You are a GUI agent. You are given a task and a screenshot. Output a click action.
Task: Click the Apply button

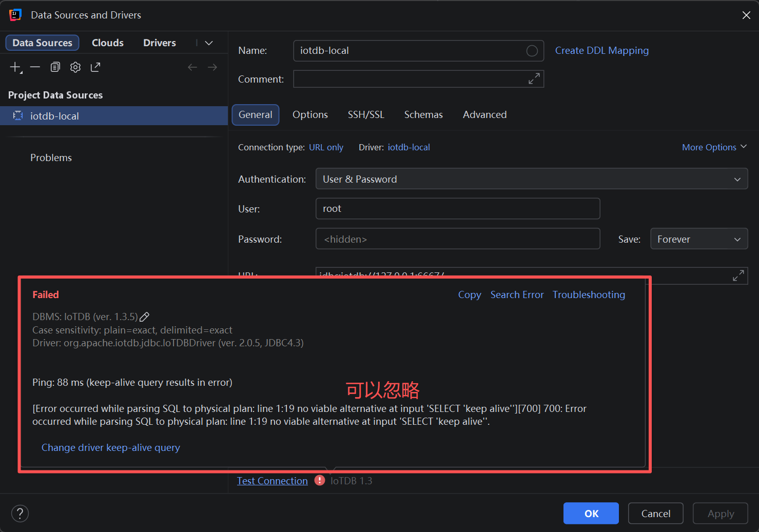pos(721,514)
